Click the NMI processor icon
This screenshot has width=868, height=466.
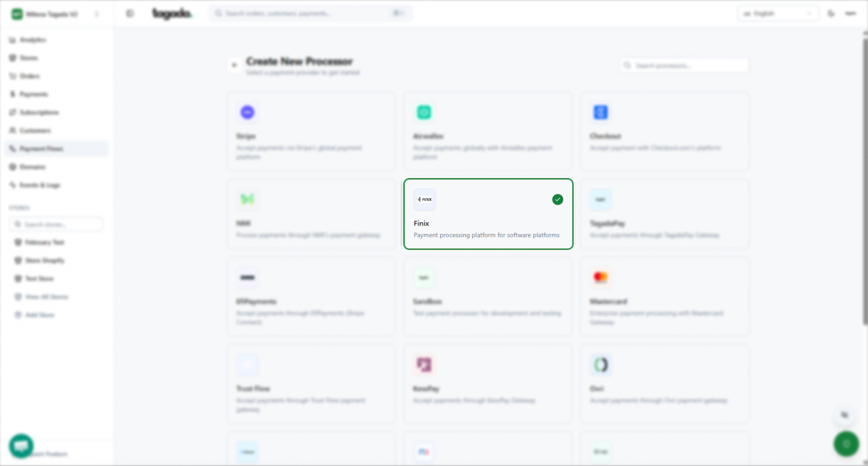(x=247, y=199)
